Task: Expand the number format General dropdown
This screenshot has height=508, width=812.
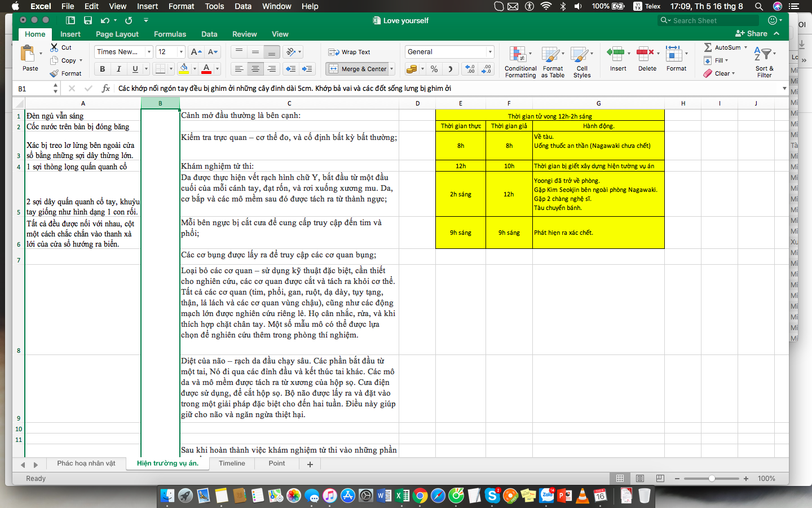Action: click(x=490, y=52)
